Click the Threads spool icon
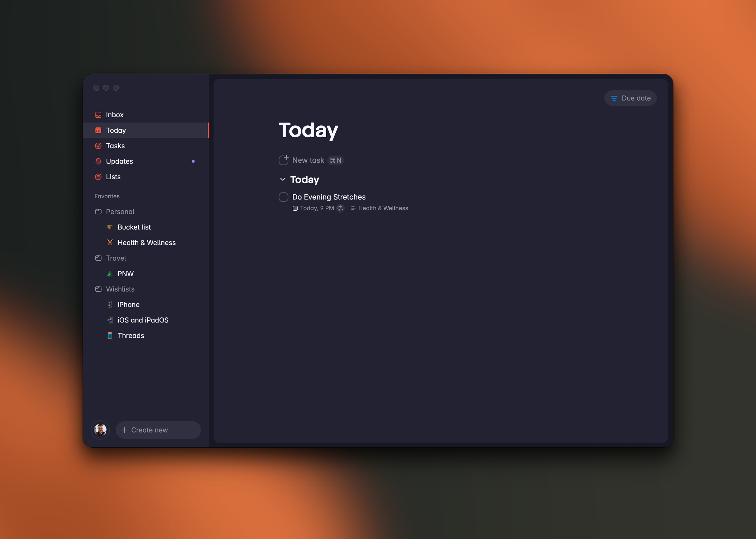This screenshot has height=539, width=756. point(110,336)
